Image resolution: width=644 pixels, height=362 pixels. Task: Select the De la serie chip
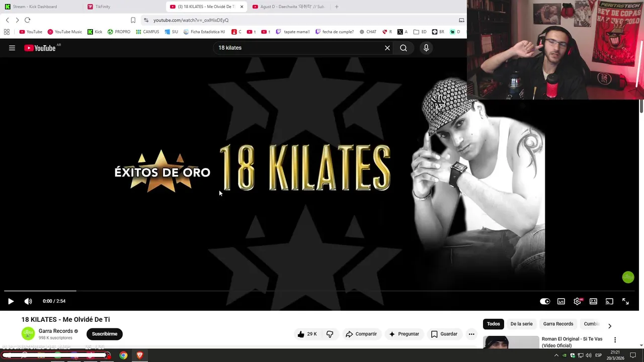(521, 324)
